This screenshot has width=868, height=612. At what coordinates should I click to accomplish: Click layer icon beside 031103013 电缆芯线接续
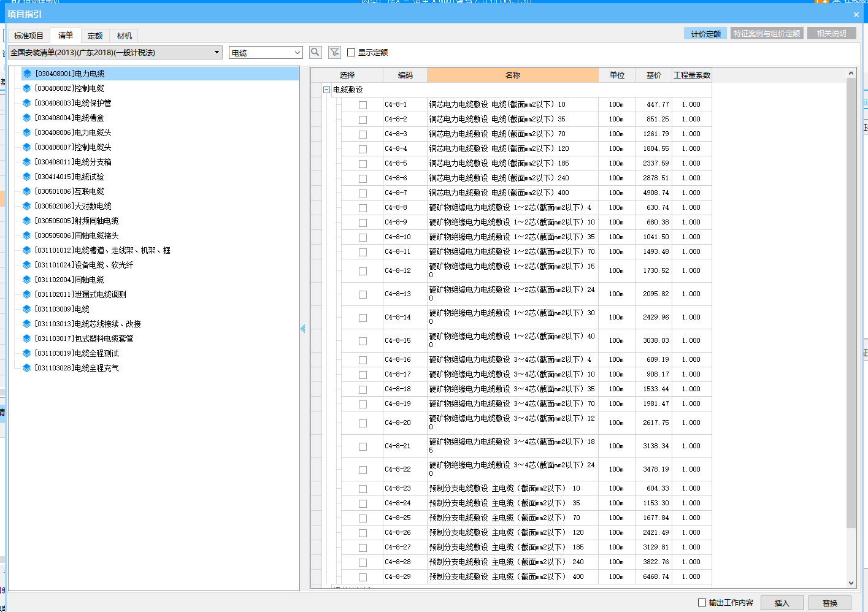coord(27,324)
